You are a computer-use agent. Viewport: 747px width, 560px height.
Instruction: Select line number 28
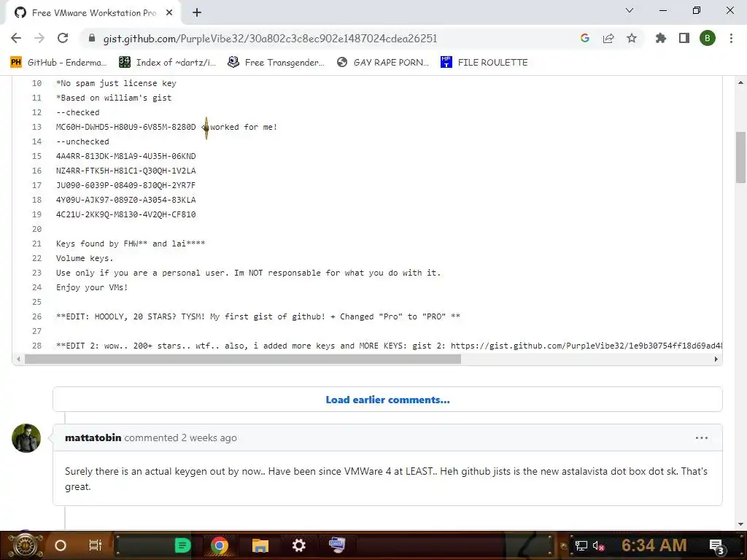[x=36, y=346]
